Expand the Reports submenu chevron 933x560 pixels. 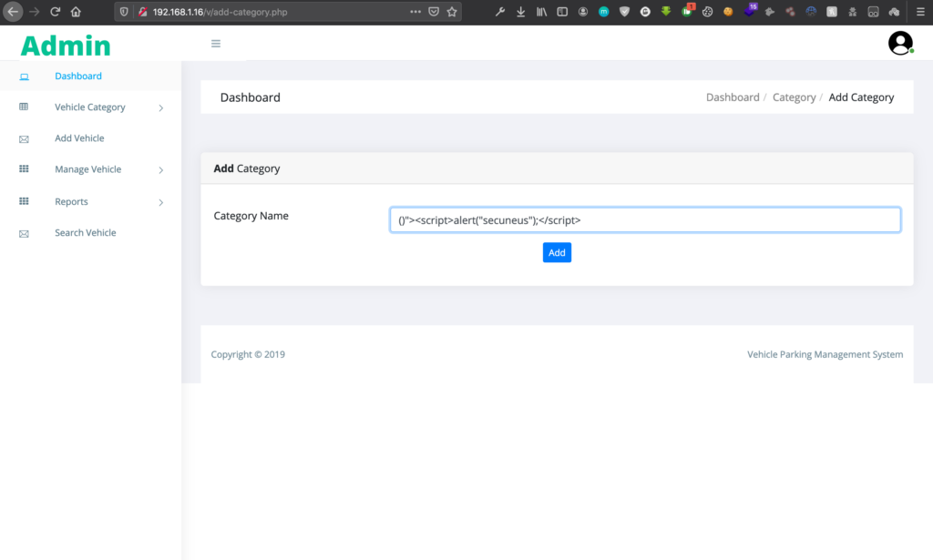click(161, 202)
